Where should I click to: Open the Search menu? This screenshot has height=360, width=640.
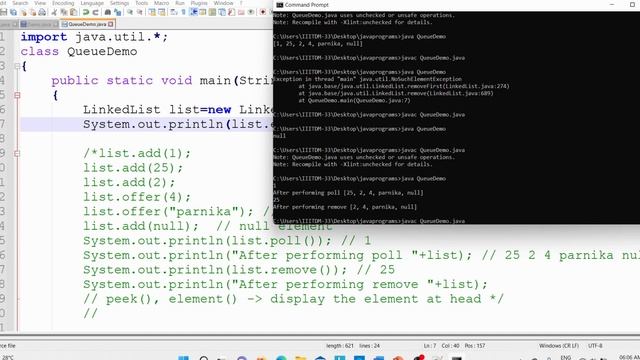(x=20, y=3)
